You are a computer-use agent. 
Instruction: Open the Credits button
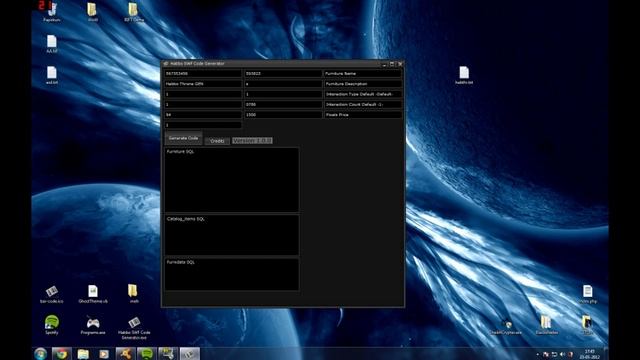217,141
